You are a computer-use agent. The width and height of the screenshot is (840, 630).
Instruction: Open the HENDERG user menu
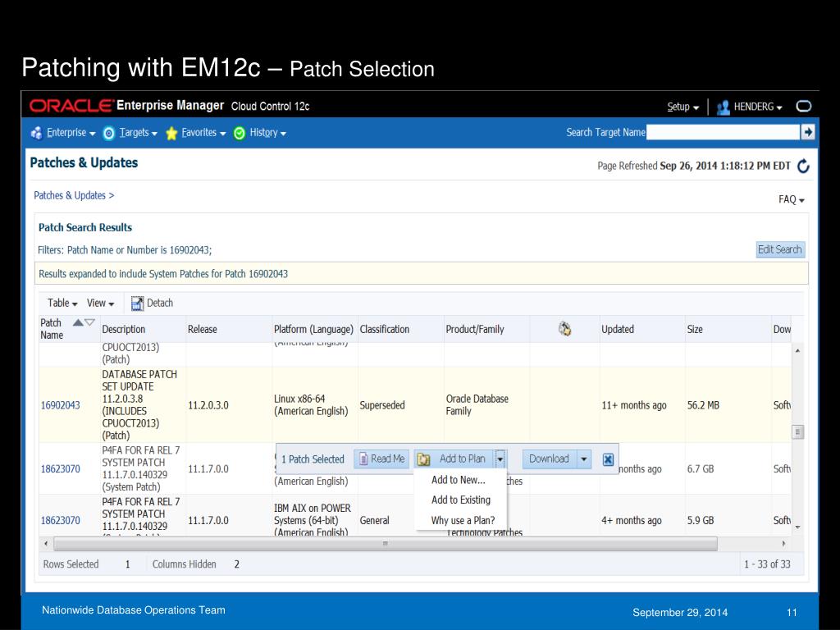point(758,107)
